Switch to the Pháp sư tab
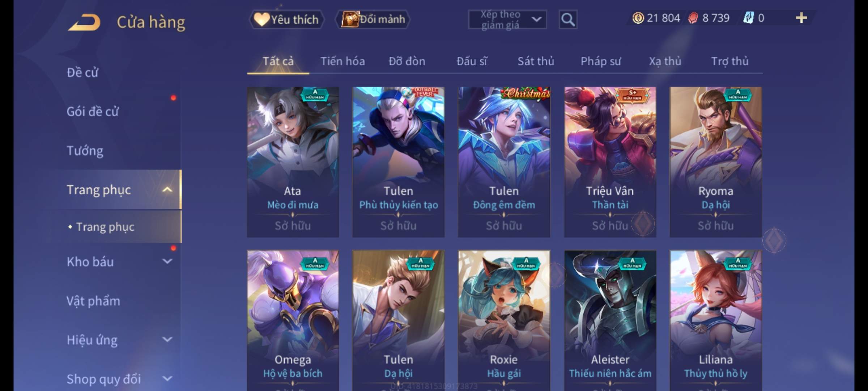This screenshot has width=868, height=391. (600, 61)
